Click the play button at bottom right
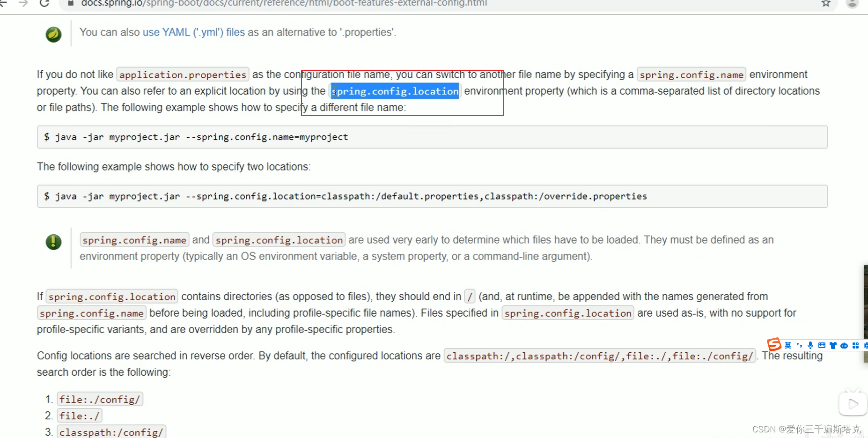Image resolution: width=868 pixels, height=438 pixels. [853, 403]
